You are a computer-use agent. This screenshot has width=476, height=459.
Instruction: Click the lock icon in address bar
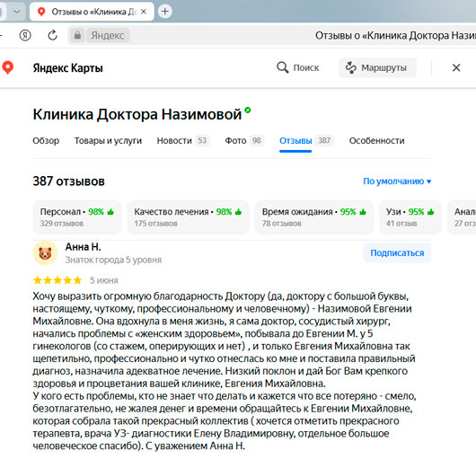(77, 35)
